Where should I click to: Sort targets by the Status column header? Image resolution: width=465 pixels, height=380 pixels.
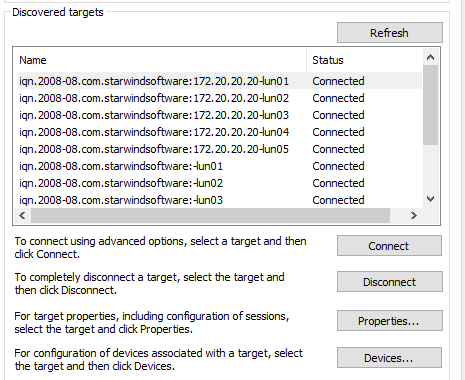pyautogui.click(x=364, y=60)
